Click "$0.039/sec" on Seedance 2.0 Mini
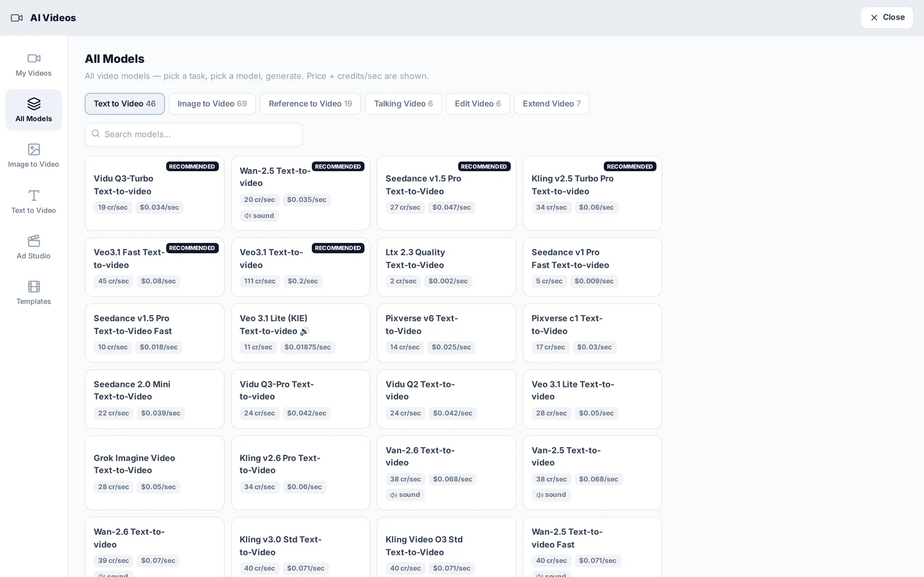Image resolution: width=924 pixels, height=577 pixels. [x=161, y=413]
